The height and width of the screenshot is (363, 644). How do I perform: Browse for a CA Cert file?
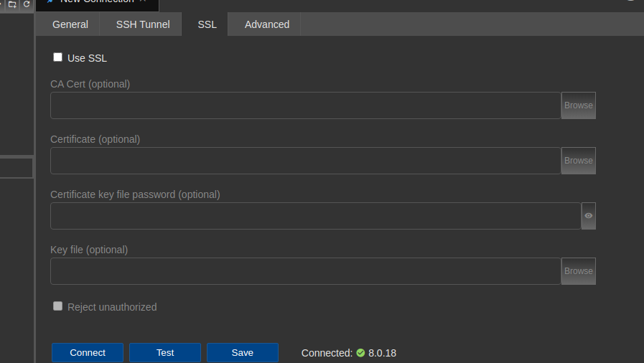tap(578, 105)
